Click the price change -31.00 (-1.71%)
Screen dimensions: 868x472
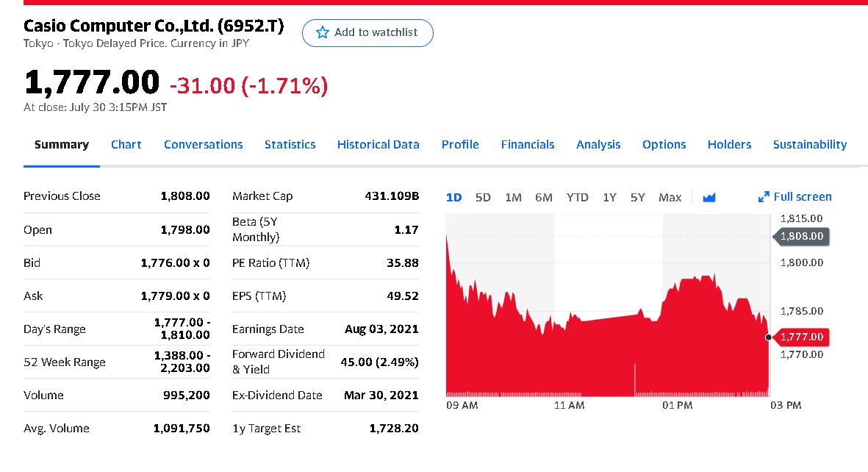pos(248,86)
